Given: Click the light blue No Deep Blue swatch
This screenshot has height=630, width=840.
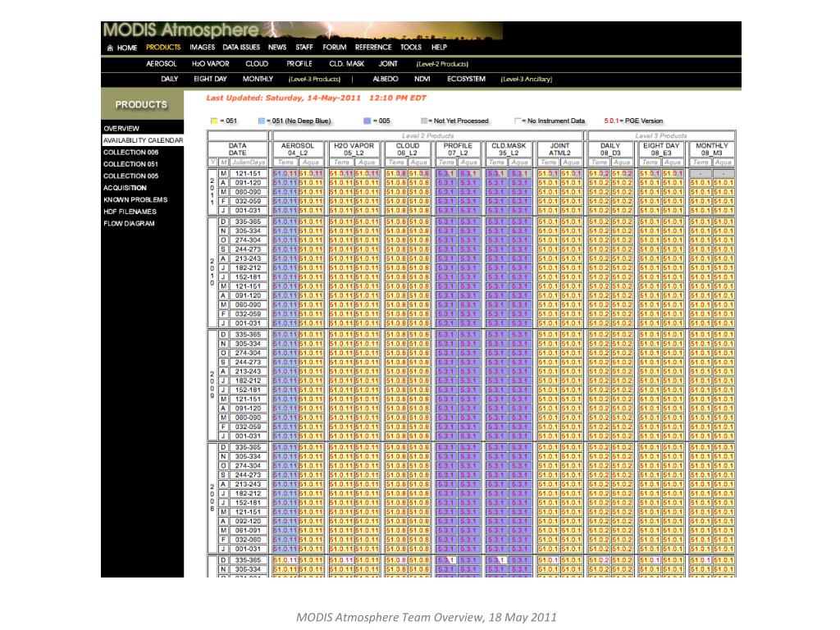Looking at the screenshot, I should (262, 121).
